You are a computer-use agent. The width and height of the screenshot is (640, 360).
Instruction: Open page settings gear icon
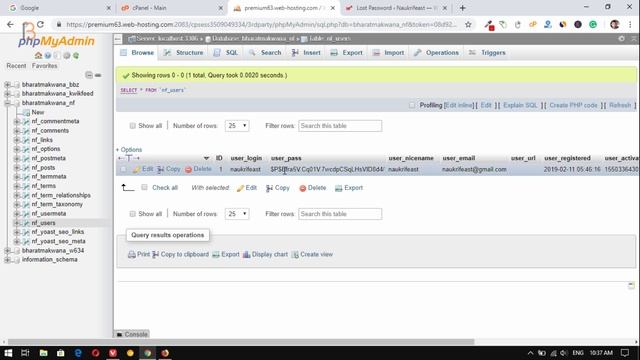tap(621, 38)
